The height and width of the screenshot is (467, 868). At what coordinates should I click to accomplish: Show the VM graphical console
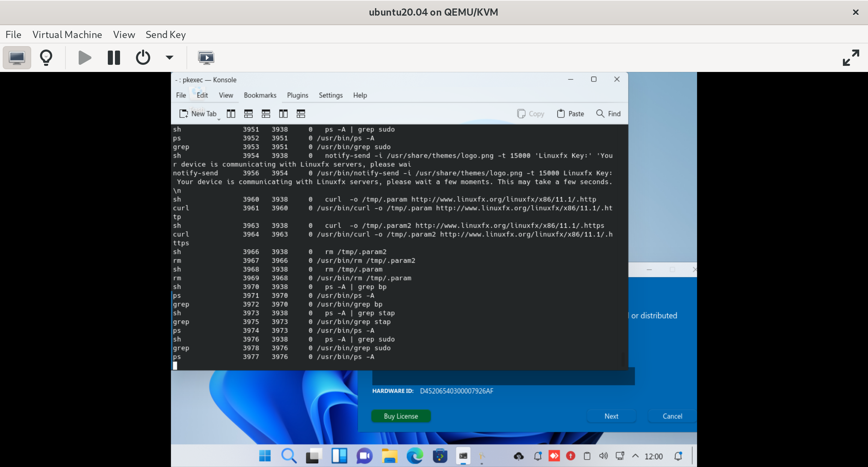(17, 58)
